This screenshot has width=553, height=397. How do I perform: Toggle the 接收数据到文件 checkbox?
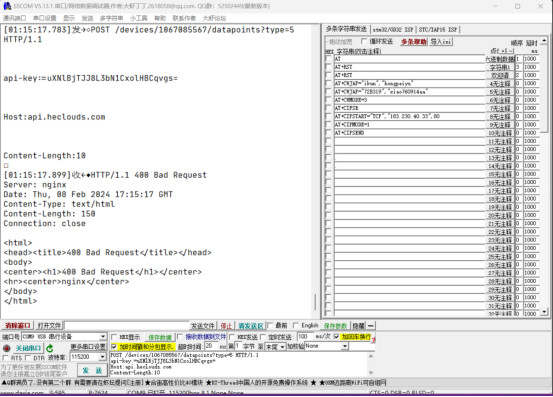tap(180, 337)
